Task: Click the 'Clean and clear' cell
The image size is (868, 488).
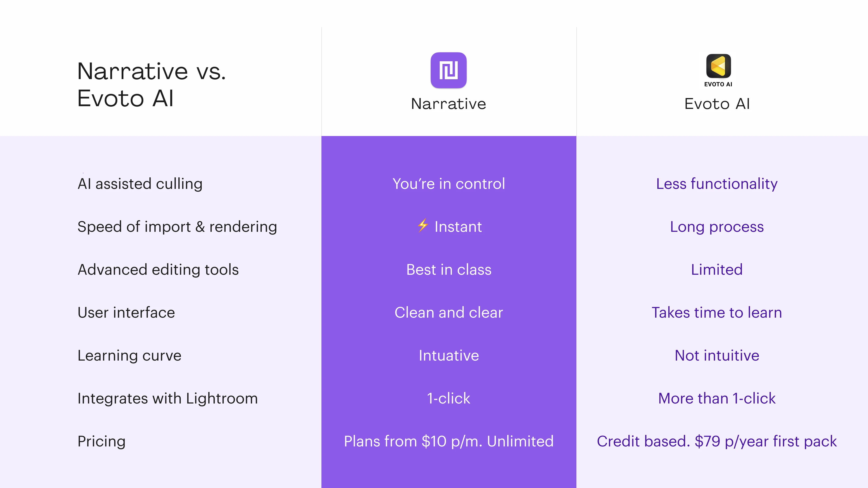Action: point(449,312)
